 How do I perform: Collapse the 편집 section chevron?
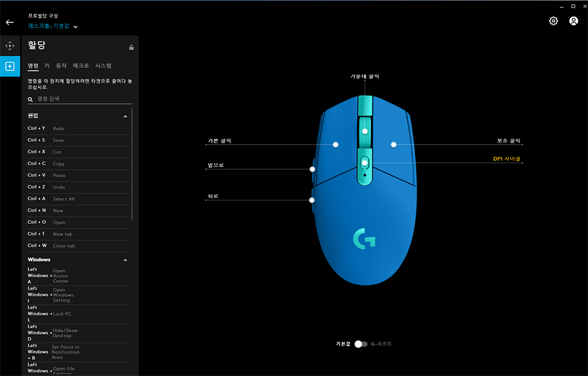(x=125, y=117)
